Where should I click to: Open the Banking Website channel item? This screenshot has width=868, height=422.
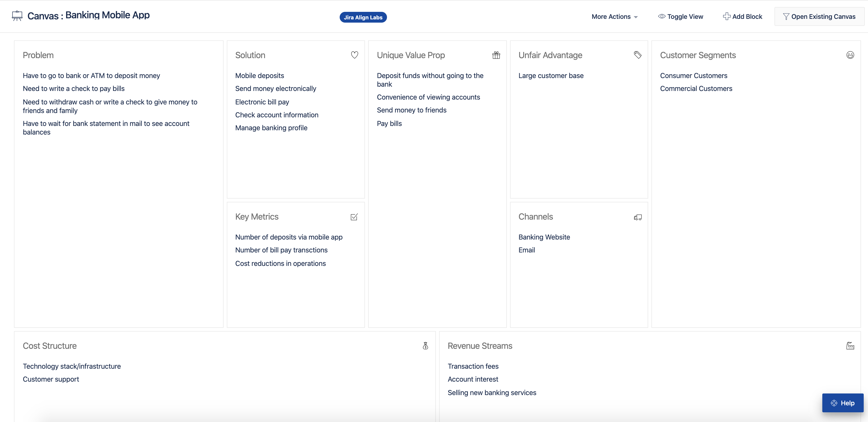(544, 237)
